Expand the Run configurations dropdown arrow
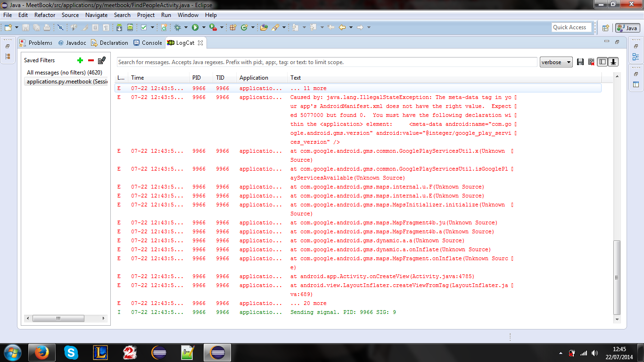This screenshot has height=362, width=644. click(204, 27)
